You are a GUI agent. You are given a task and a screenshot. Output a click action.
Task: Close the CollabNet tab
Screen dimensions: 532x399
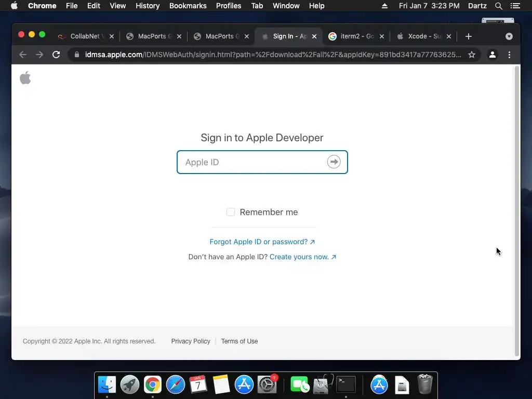pos(112,36)
